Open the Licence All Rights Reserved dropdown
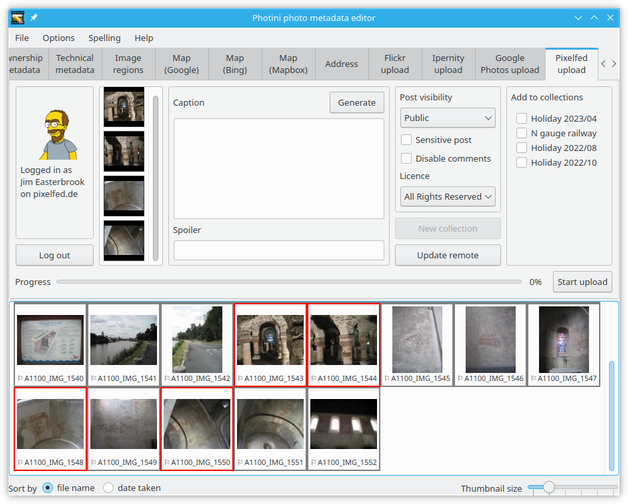This screenshot has width=628, height=504. coord(448,197)
